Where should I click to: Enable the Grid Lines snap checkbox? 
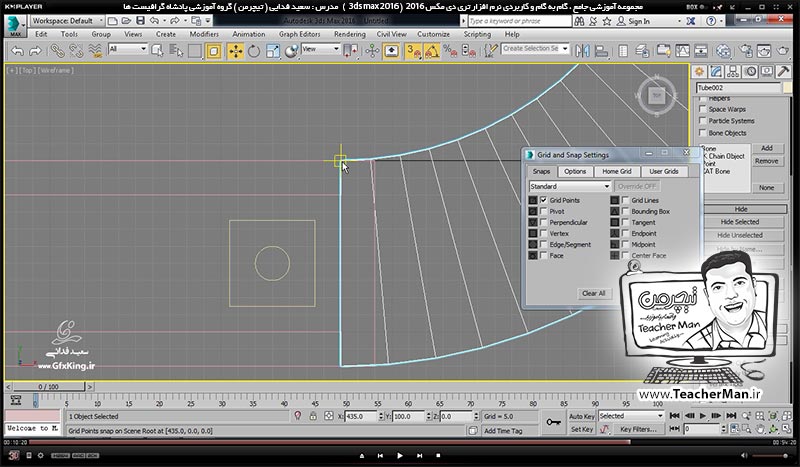coord(626,200)
